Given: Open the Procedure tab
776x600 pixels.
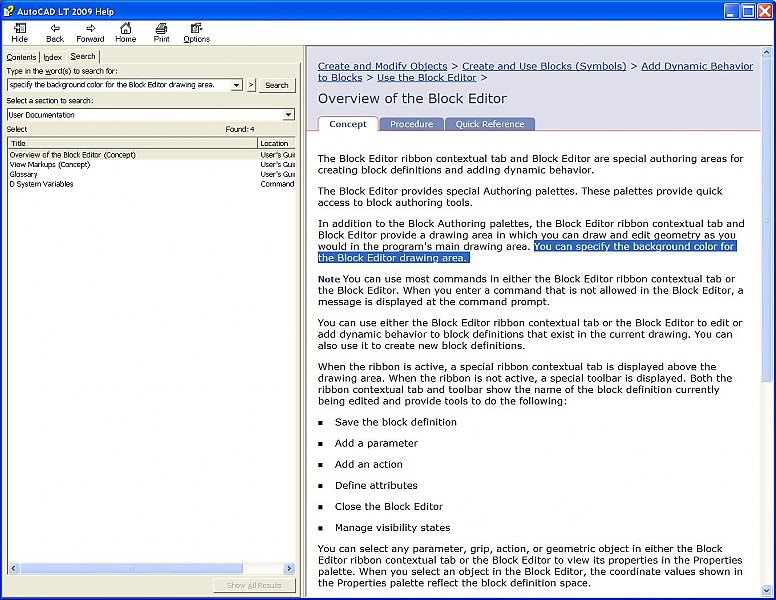Looking at the screenshot, I should pyautogui.click(x=411, y=124).
